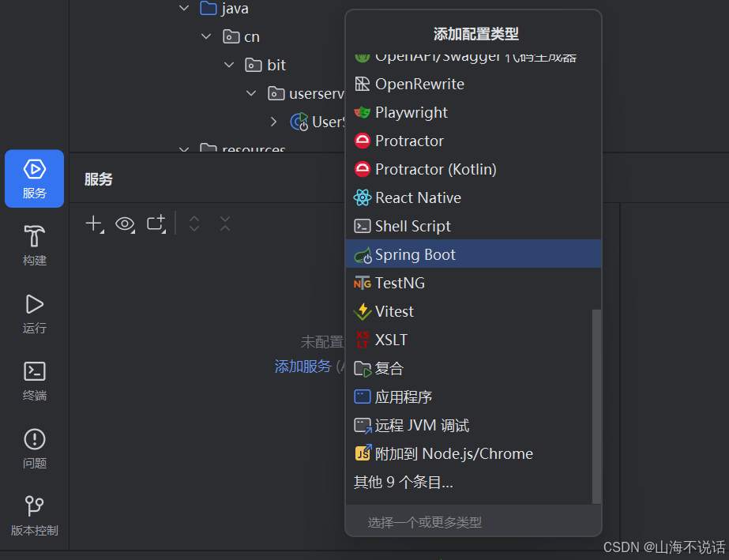
Task: Open the Build tool window
Action: [x=35, y=246]
